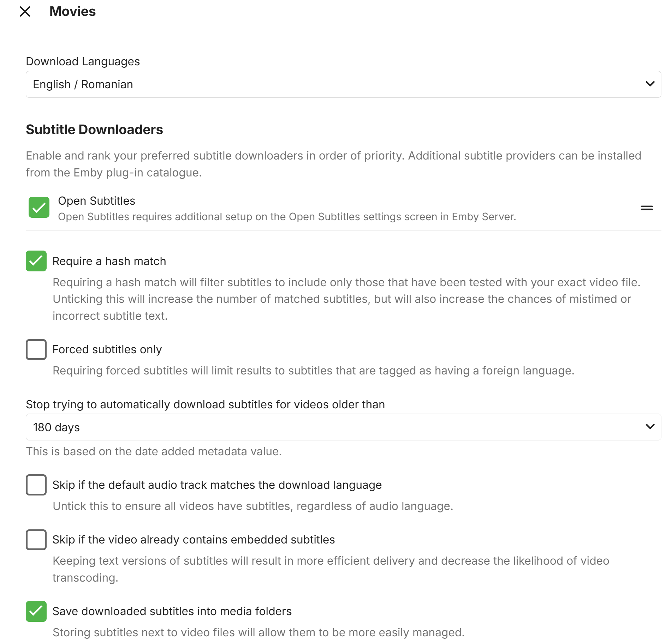Image resolution: width=672 pixels, height=643 pixels.
Task: Enable the Forced subtitles only checkbox
Action: [36, 349]
